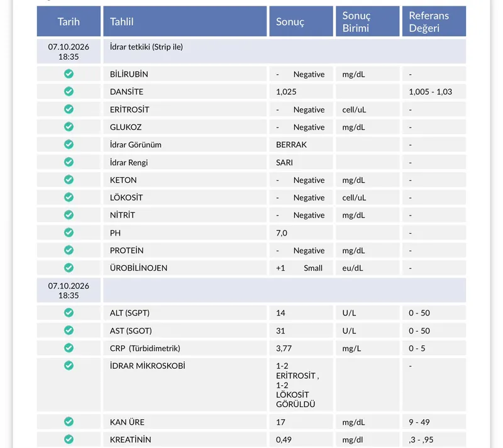
Task: Click the check icon for İDRAR MİKROSKOBİ
Action: (x=69, y=365)
